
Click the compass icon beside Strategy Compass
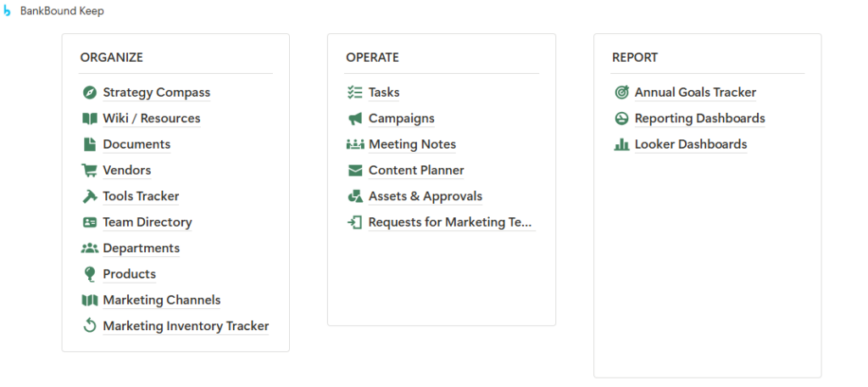click(90, 93)
